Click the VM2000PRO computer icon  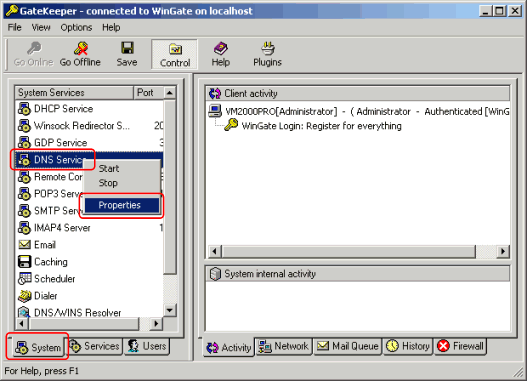pyautogui.click(x=215, y=111)
